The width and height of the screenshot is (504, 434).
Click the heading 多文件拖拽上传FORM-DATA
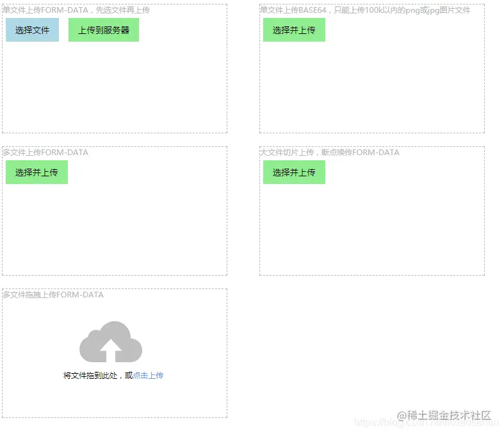click(53, 295)
